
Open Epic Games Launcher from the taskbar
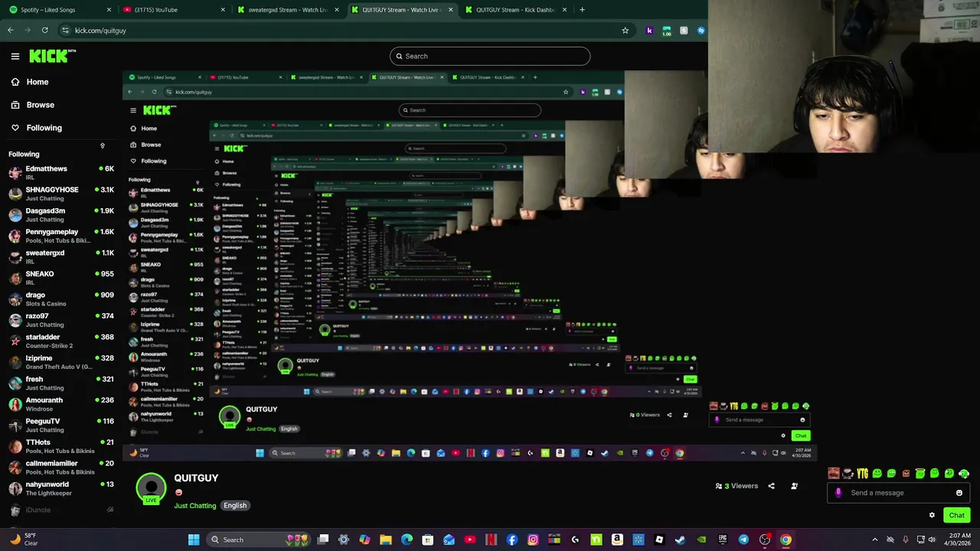coord(722,540)
